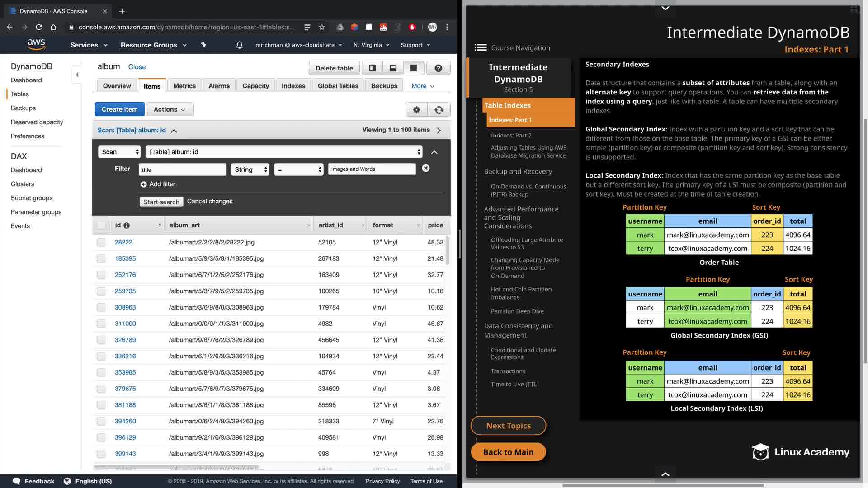
Task: Switch to full-screen panel layout icon
Action: click(413, 68)
